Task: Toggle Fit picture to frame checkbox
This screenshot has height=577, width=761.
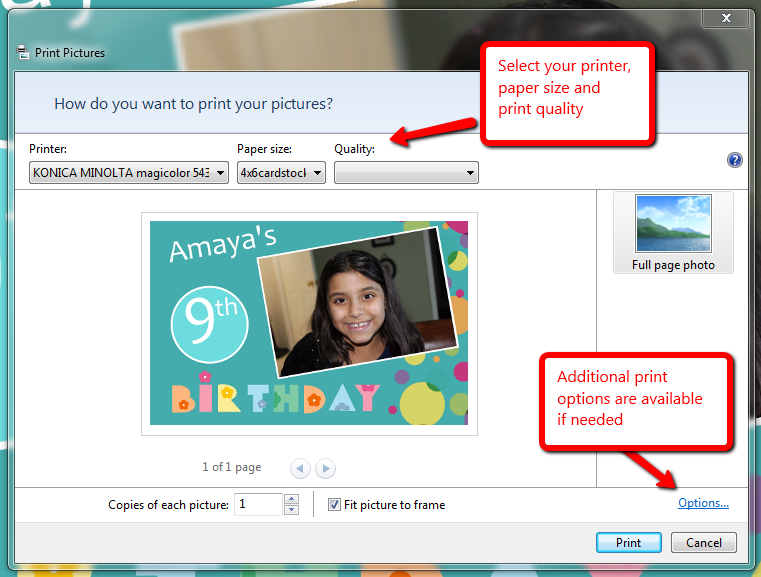Action: click(x=334, y=505)
